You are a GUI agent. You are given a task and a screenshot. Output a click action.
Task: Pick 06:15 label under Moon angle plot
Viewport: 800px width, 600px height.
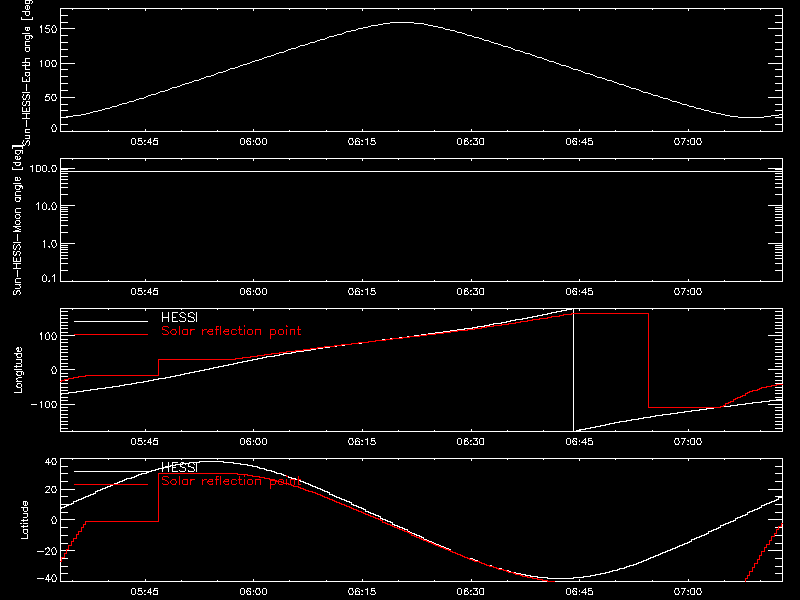pyautogui.click(x=362, y=292)
